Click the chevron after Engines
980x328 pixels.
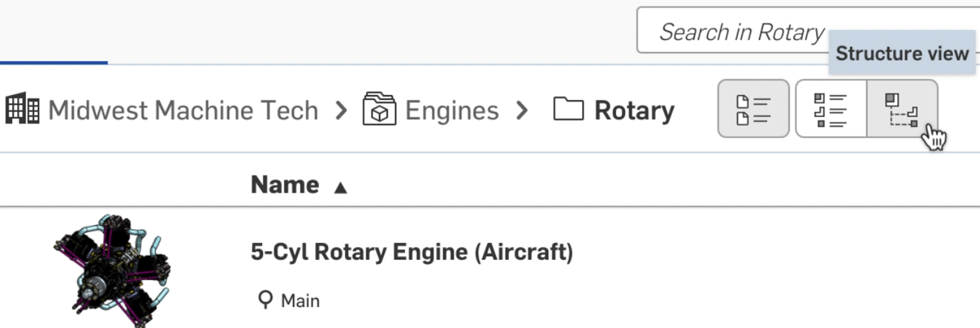pyautogui.click(x=522, y=111)
